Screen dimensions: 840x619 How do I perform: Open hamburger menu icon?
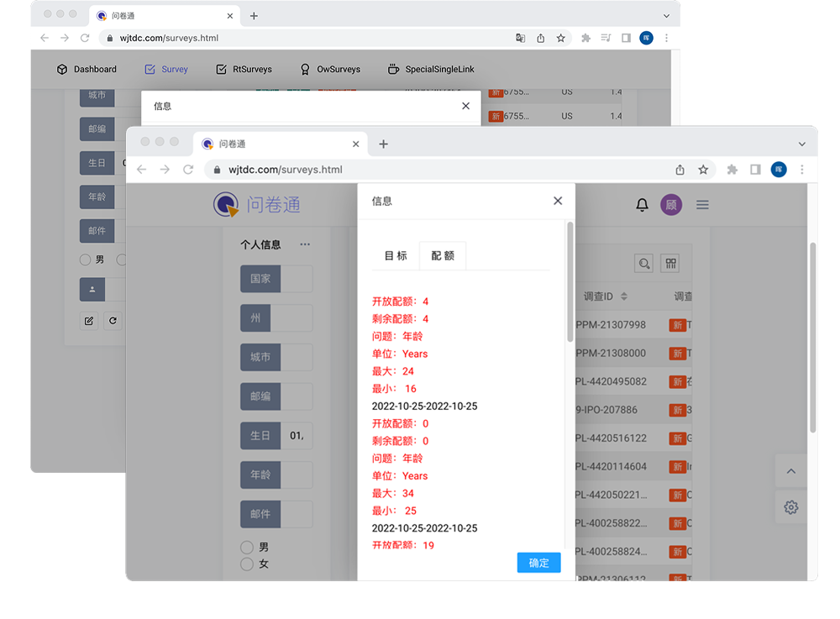(702, 205)
